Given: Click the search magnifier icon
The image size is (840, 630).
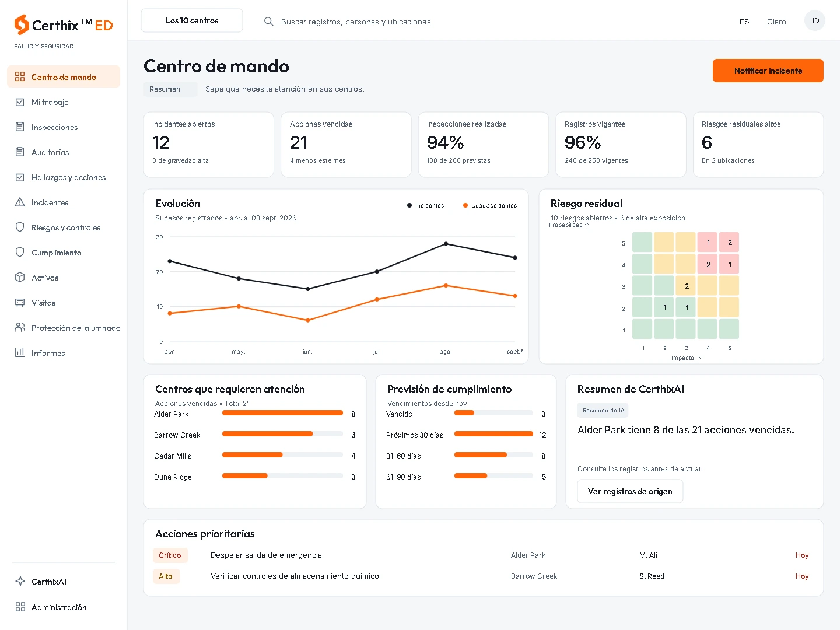Looking at the screenshot, I should (x=269, y=22).
